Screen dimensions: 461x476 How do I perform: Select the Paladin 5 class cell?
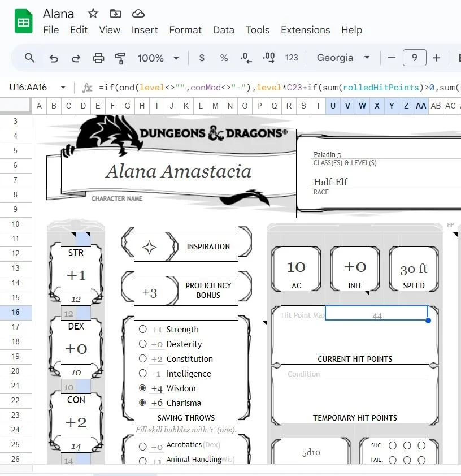[327, 154]
